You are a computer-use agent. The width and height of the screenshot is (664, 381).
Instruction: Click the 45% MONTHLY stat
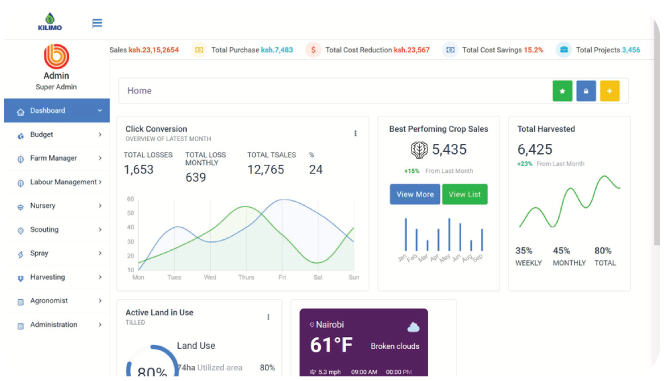click(x=569, y=256)
